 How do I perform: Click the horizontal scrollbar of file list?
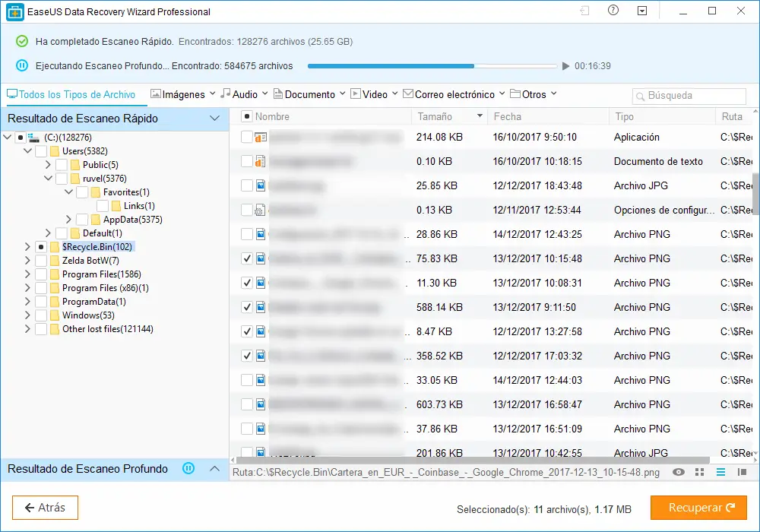473,459
